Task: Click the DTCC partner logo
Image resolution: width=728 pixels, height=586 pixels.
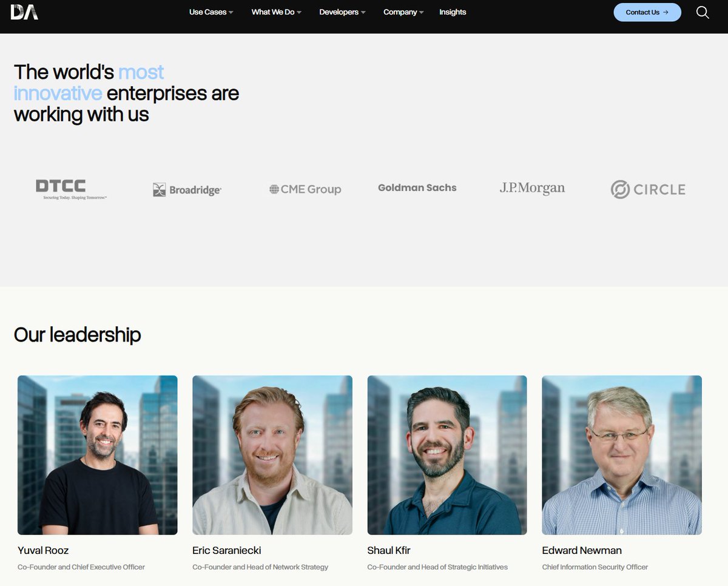Action: pos(71,189)
